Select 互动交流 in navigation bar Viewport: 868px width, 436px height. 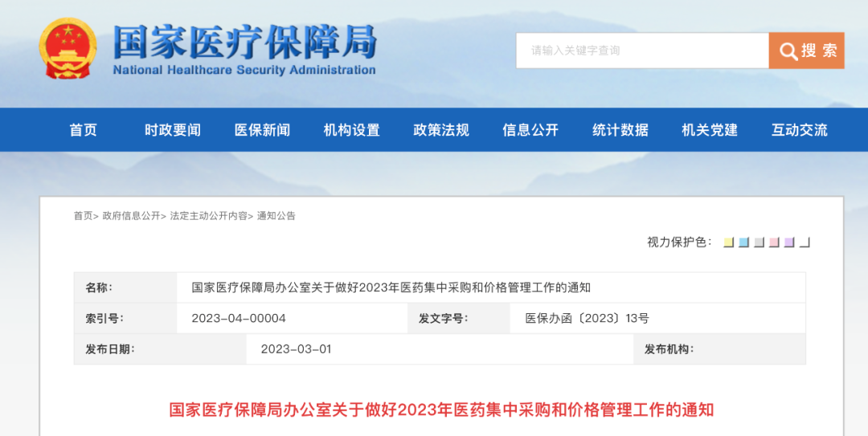coord(799,130)
